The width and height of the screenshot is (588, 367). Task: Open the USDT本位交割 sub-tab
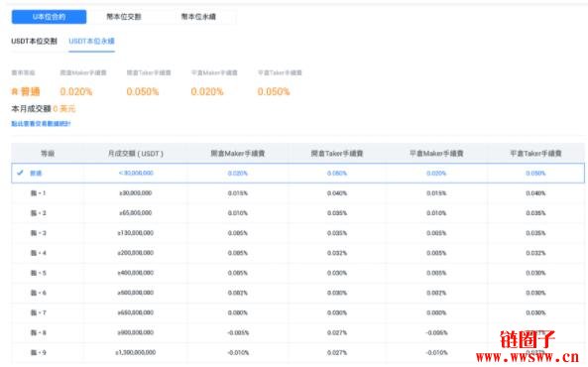[34, 41]
